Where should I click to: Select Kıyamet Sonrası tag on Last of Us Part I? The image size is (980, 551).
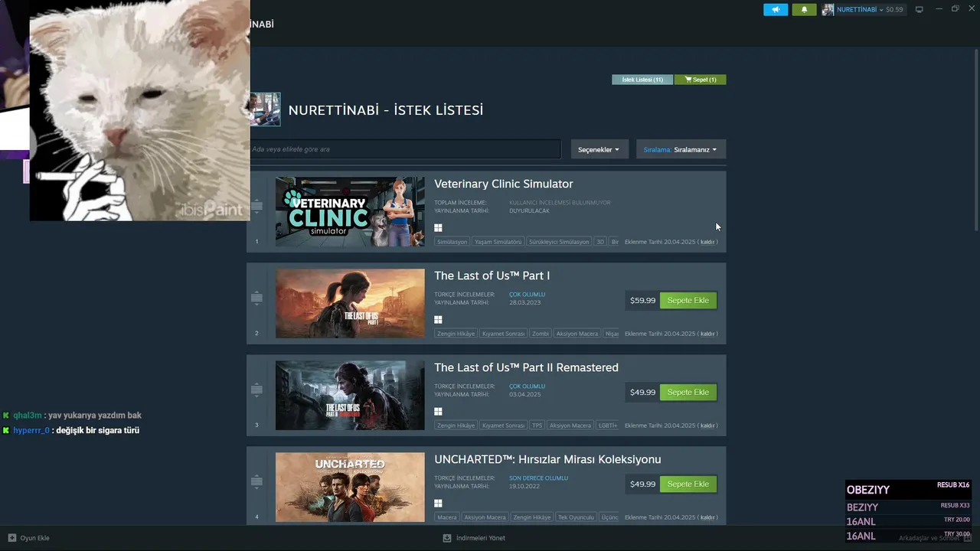coord(503,334)
